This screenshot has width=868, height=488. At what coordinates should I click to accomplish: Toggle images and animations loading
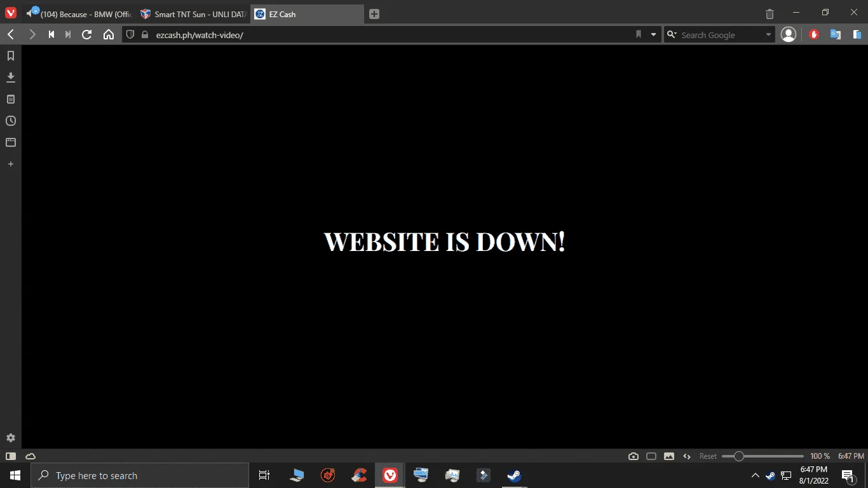click(669, 456)
